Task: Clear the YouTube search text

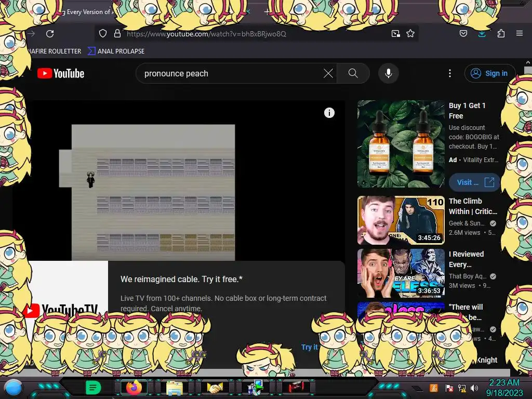Action: (328, 73)
